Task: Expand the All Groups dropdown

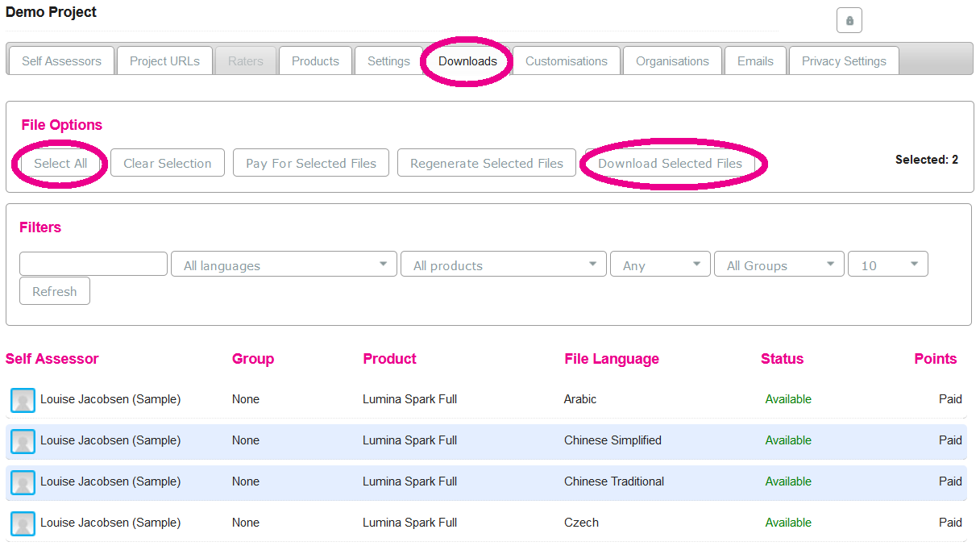Action: tap(779, 265)
